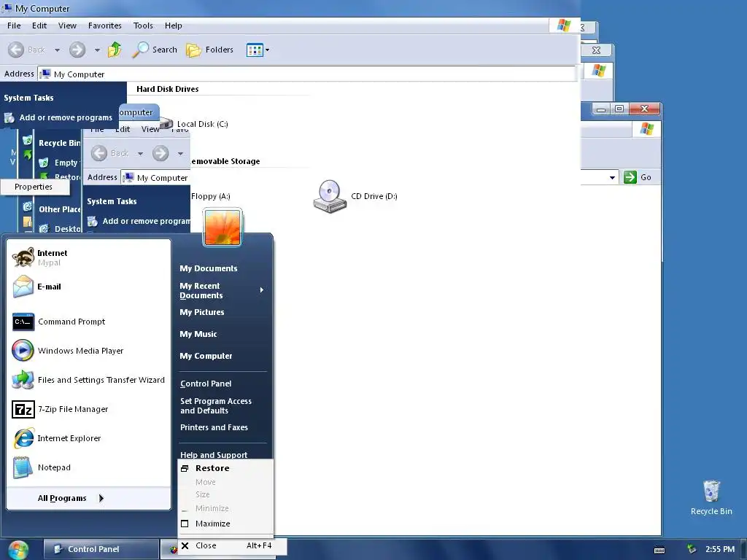Click the Forward arrow in the top toolbar
The height and width of the screenshot is (560, 747).
tap(77, 50)
